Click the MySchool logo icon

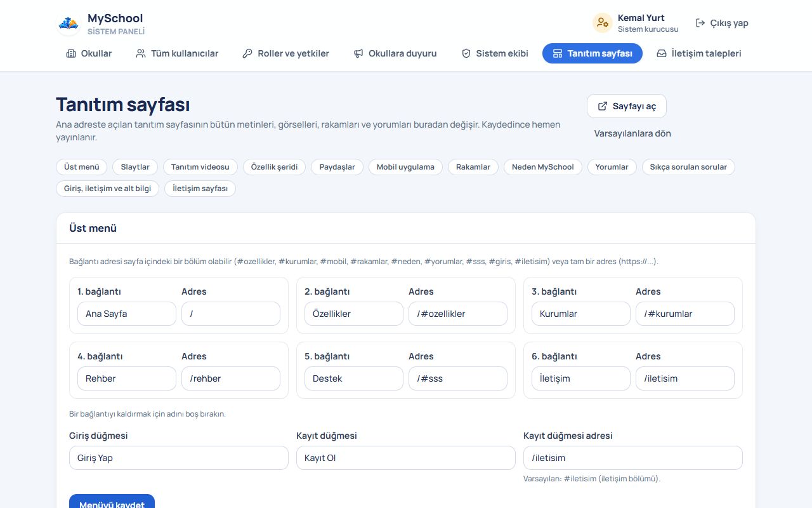pyautogui.click(x=69, y=23)
